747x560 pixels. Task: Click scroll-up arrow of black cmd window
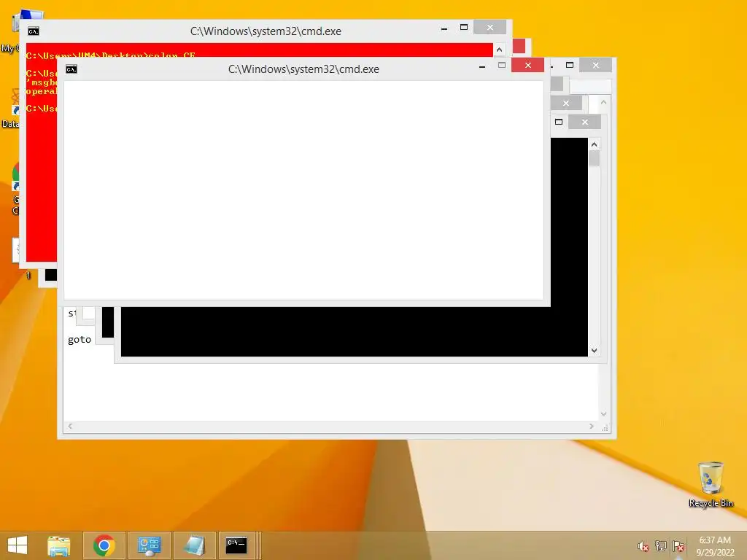pyautogui.click(x=594, y=144)
